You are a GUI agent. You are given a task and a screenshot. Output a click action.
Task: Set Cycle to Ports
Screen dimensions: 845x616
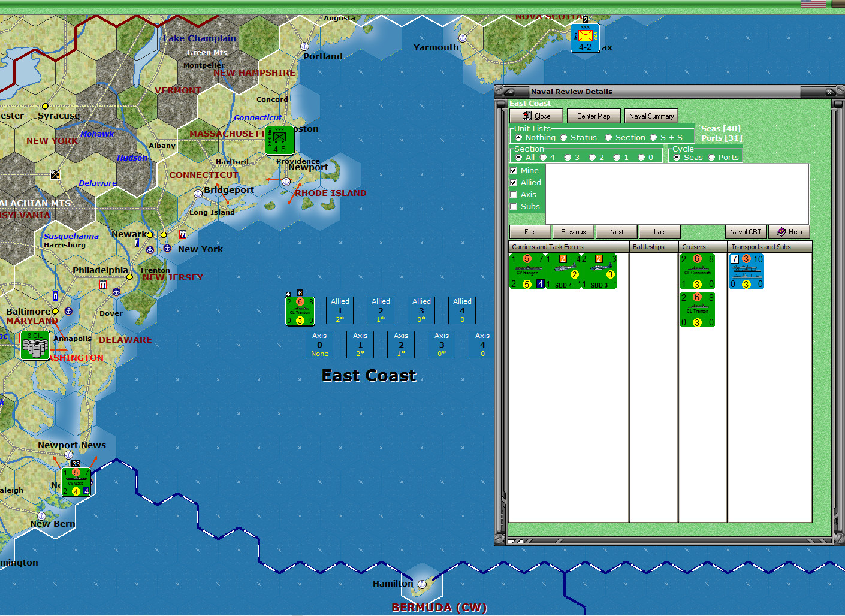click(712, 158)
